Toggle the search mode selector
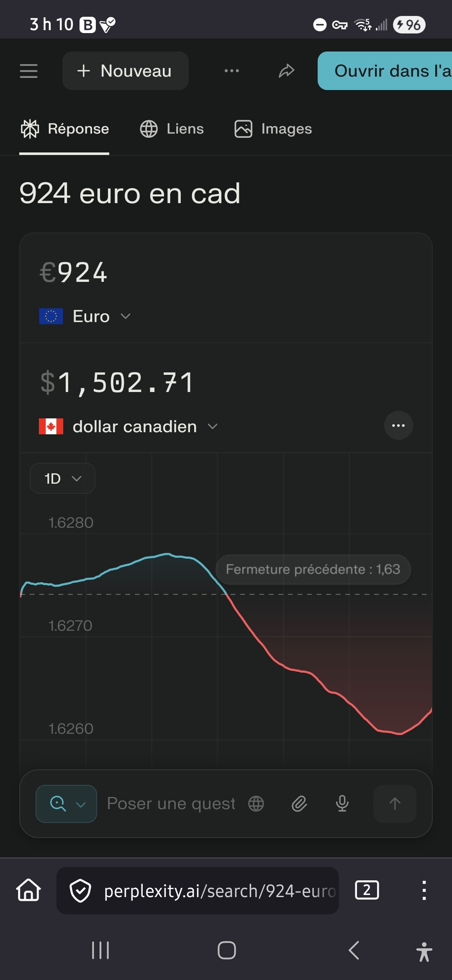 67,804
